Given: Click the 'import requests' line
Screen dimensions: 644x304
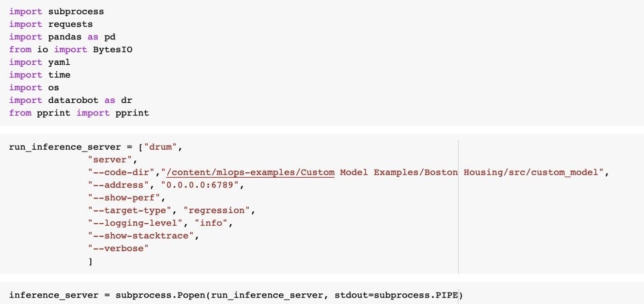Looking at the screenshot, I should click(51, 24).
